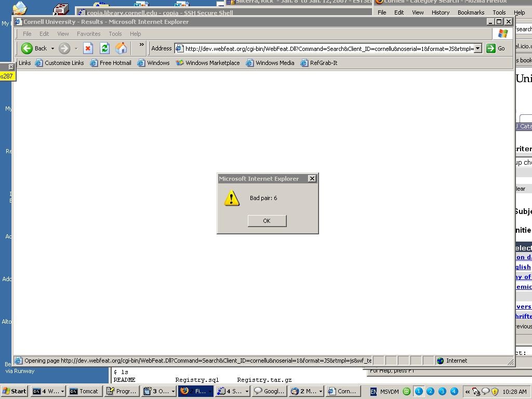Click the security shield tray icon

(495, 391)
